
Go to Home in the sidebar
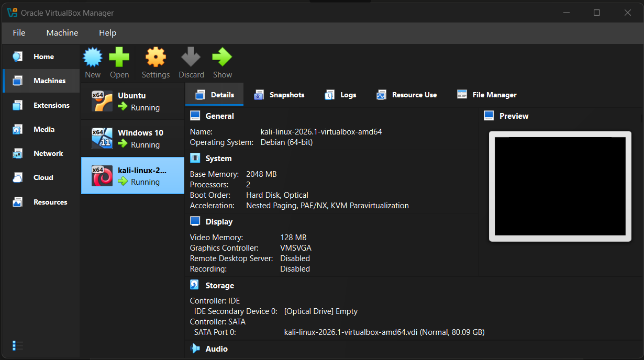click(x=41, y=57)
